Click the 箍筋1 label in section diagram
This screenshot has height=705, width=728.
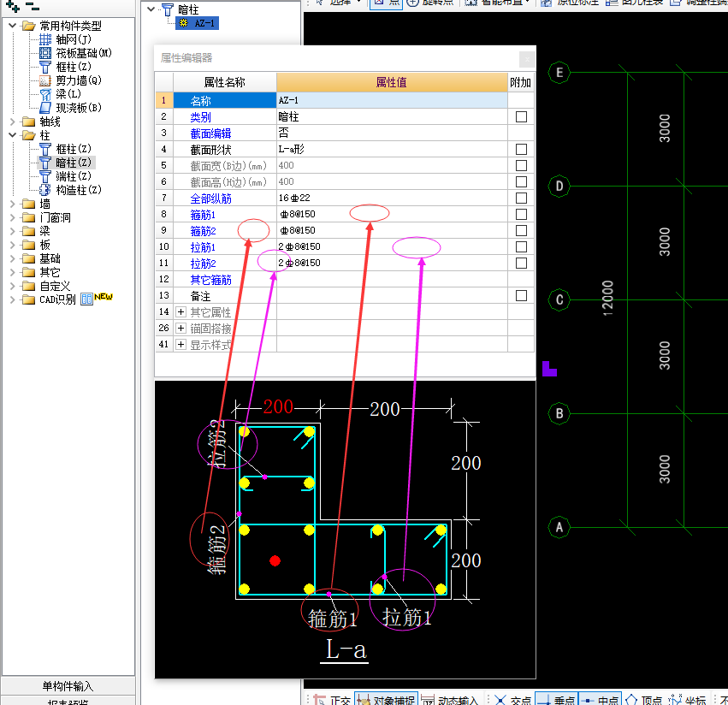point(333,619)
